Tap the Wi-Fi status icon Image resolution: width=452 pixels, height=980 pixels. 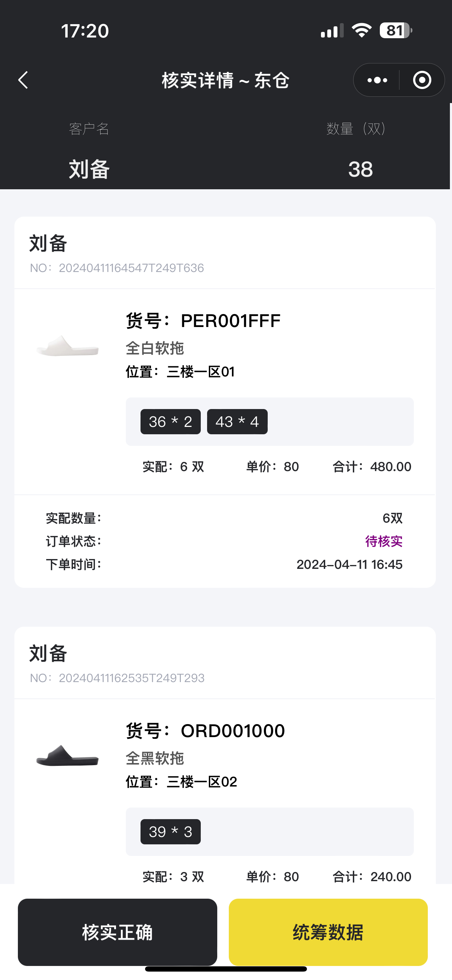[362, 30]
